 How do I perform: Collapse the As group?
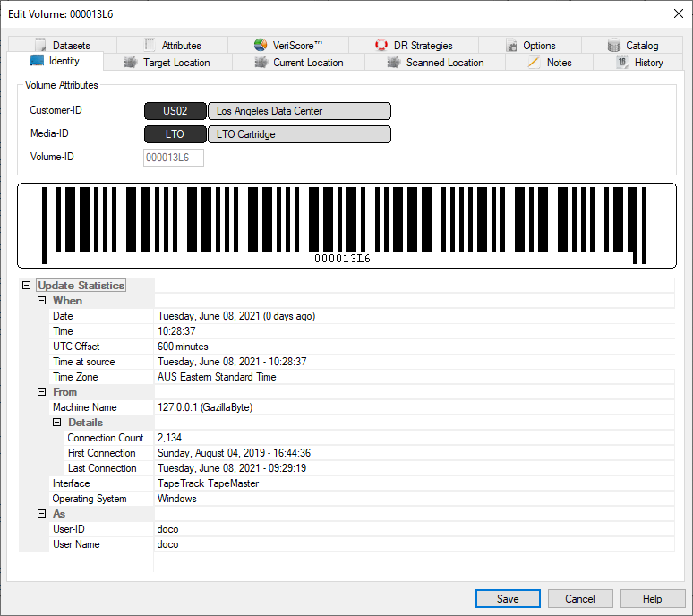click(41, 513)
